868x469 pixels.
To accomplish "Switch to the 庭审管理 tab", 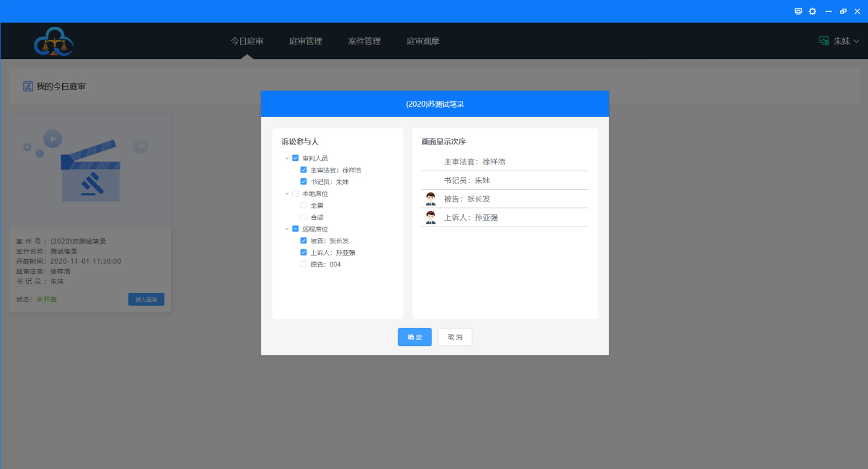I will [305, 41].
